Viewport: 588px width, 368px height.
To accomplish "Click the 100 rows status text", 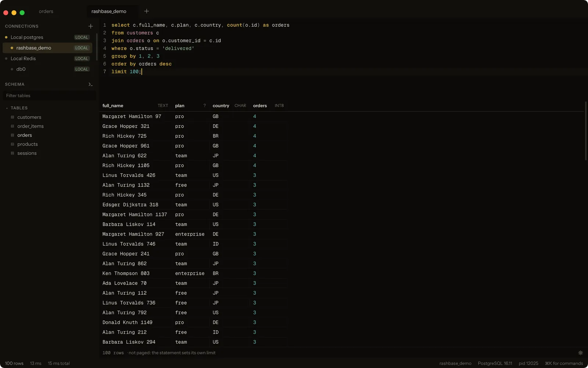I will click(x=14, y=363).
